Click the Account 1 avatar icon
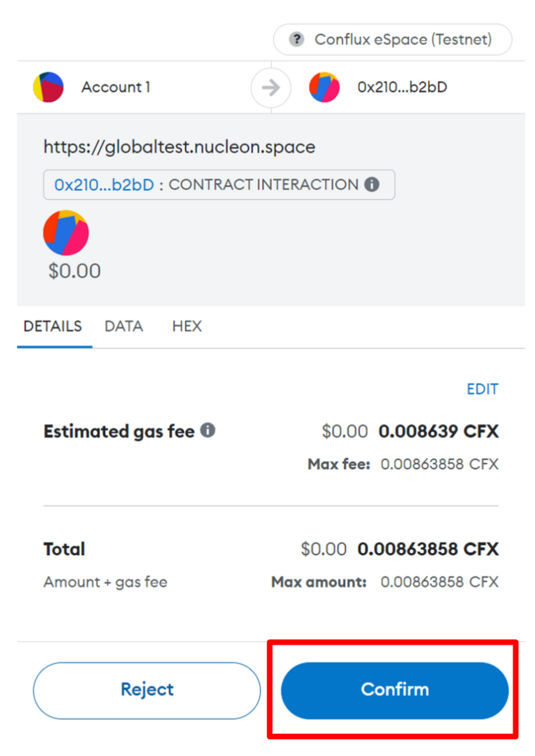This screenshot has height=756, width=535. (48, 87)
